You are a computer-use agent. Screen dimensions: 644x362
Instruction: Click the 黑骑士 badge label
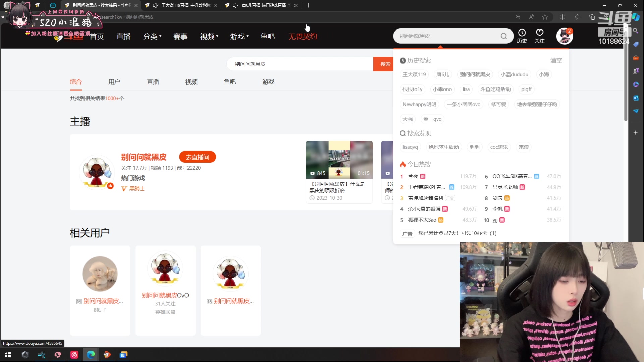click(x=137, y=189)
